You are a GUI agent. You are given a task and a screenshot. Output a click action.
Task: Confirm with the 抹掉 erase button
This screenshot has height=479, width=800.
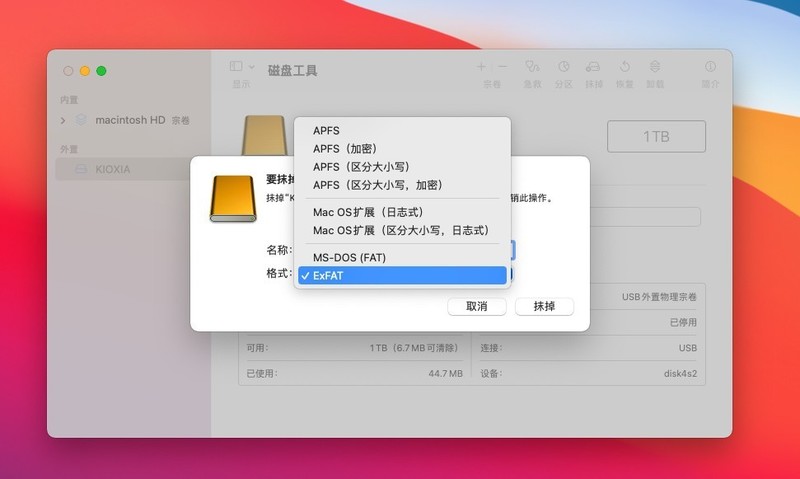pyautogui.click(x=544, y=306)
